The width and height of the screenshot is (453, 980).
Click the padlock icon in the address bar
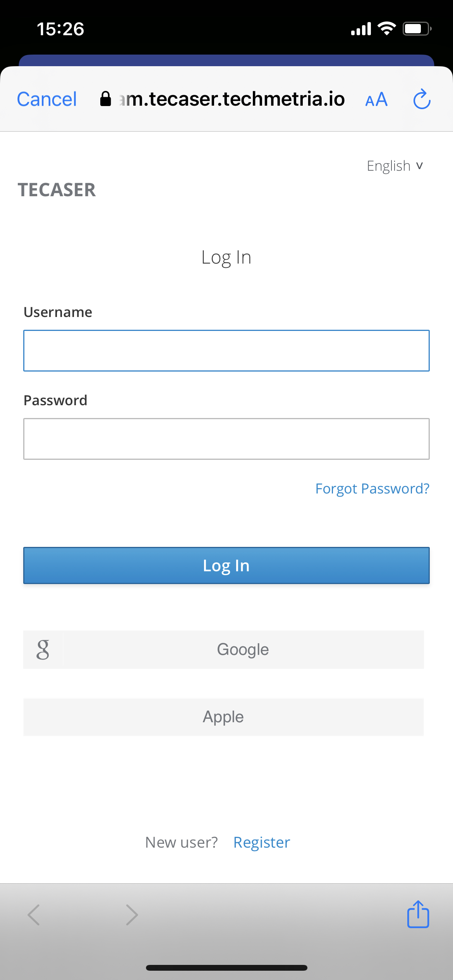point(105,99)
